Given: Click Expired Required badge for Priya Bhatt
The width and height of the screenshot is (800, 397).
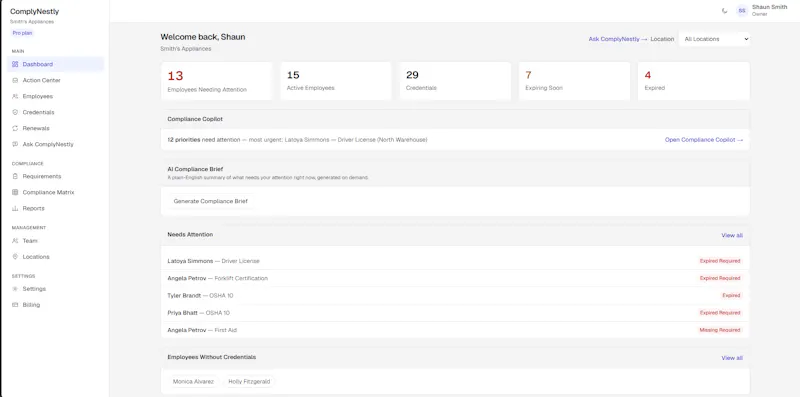Looking at the screenshot, I should (x=719, y=313).
